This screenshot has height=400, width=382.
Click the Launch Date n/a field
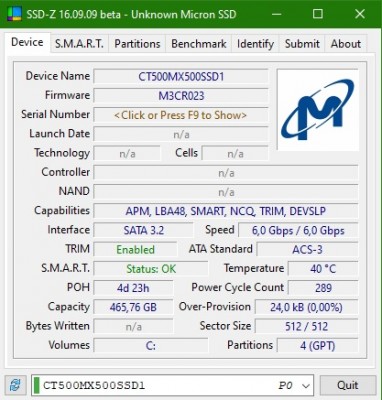(181, 134)
